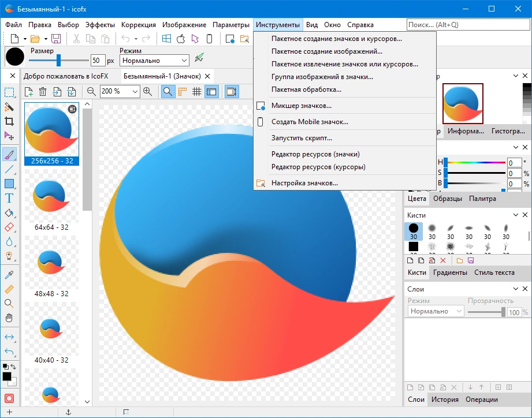Collapse the Слои panel chevron

click(x=516, y=289)
